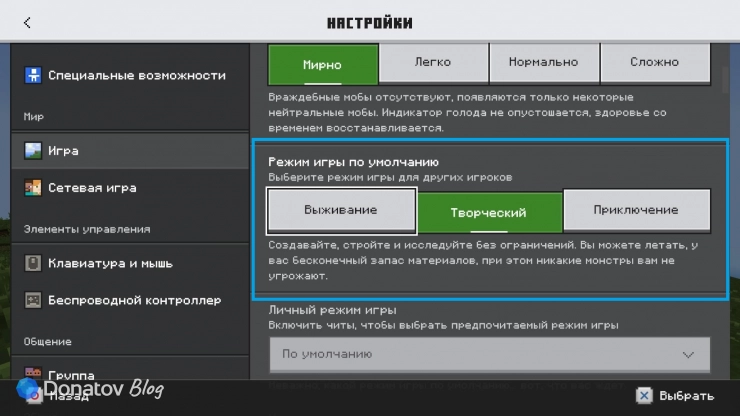Open the Группа settings section
This screenshot has width=740, height=416.
[x=130, y=369]
